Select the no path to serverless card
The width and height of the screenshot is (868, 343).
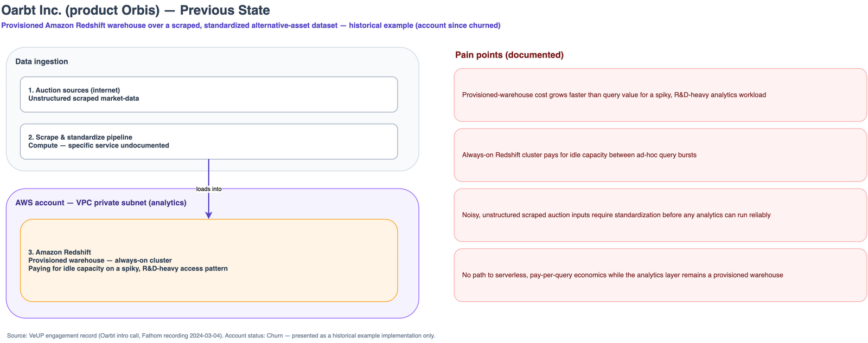pyautogui.click(x=660, y=275)
